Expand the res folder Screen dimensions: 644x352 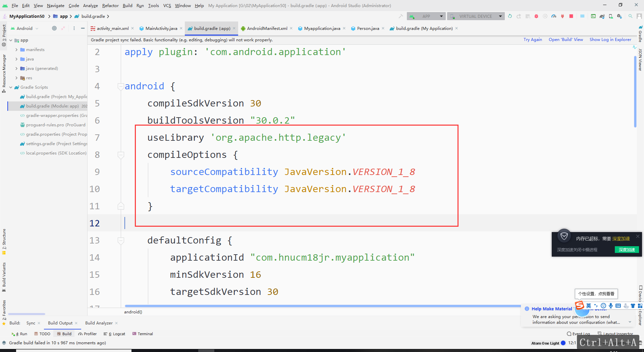point(16,78)
